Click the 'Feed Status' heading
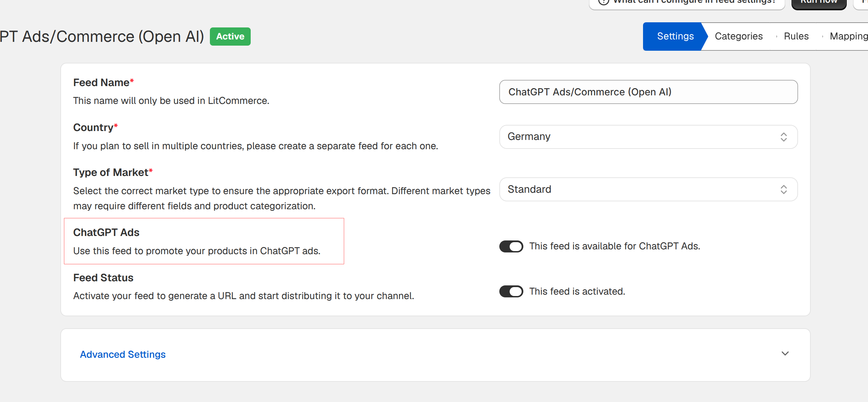This screenshot has height=402, width=868. 103,278
